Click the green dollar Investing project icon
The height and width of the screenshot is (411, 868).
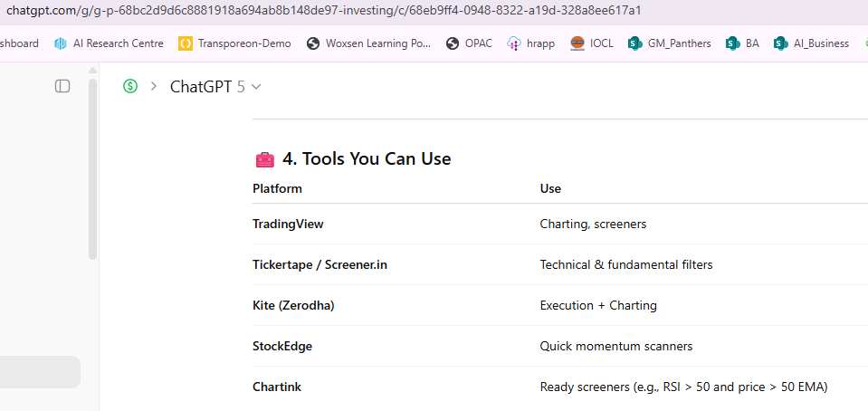coord(130,86)
